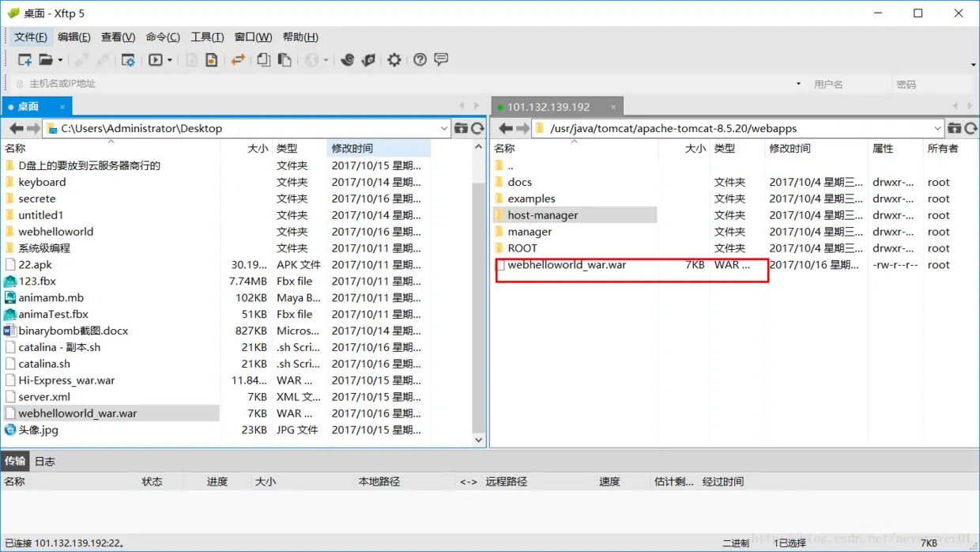Go forward in the remote webapps pane
This screenshot has height=552, width=980.
coord(522,128)
